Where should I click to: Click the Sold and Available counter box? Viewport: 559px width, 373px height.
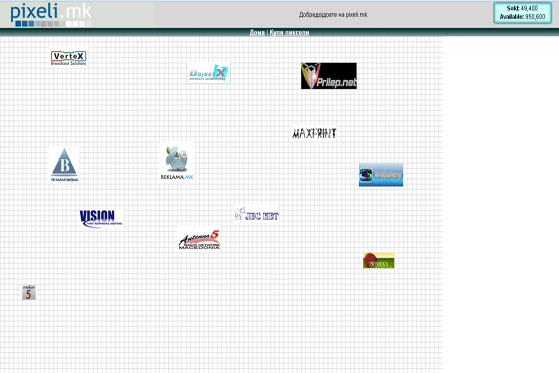click(522, 13)
